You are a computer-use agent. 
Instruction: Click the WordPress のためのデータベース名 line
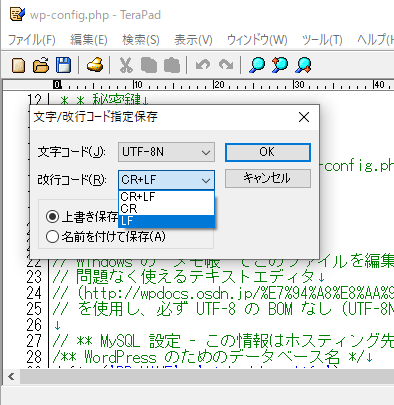pyautogui.click(x=213, y=357)
